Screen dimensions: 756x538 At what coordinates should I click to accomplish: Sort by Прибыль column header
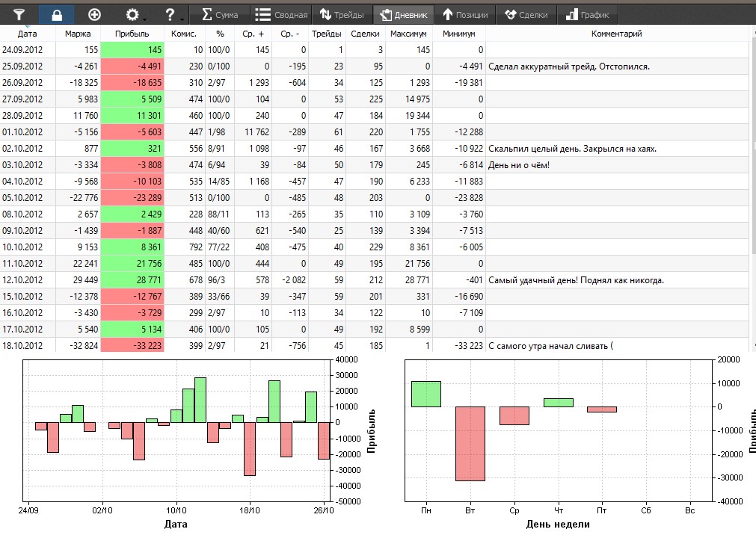[x=132, y=34]
